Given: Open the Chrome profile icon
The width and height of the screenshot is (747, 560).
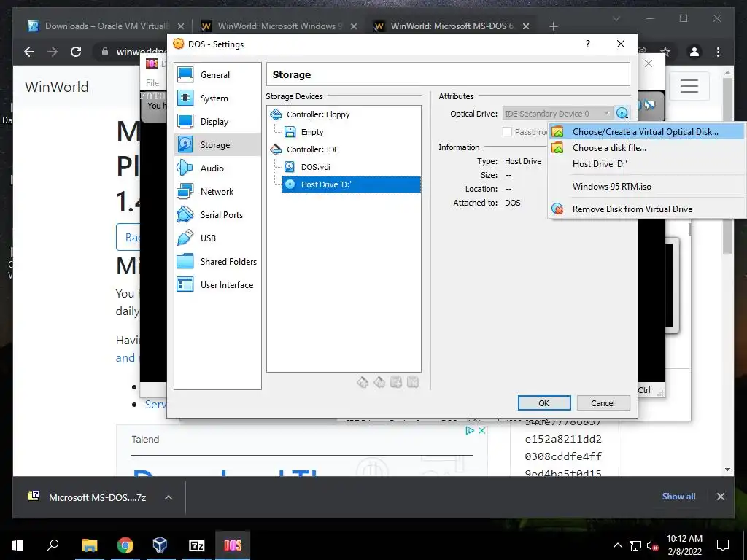Looking at the screenshot, I should [x=694, y=52].
